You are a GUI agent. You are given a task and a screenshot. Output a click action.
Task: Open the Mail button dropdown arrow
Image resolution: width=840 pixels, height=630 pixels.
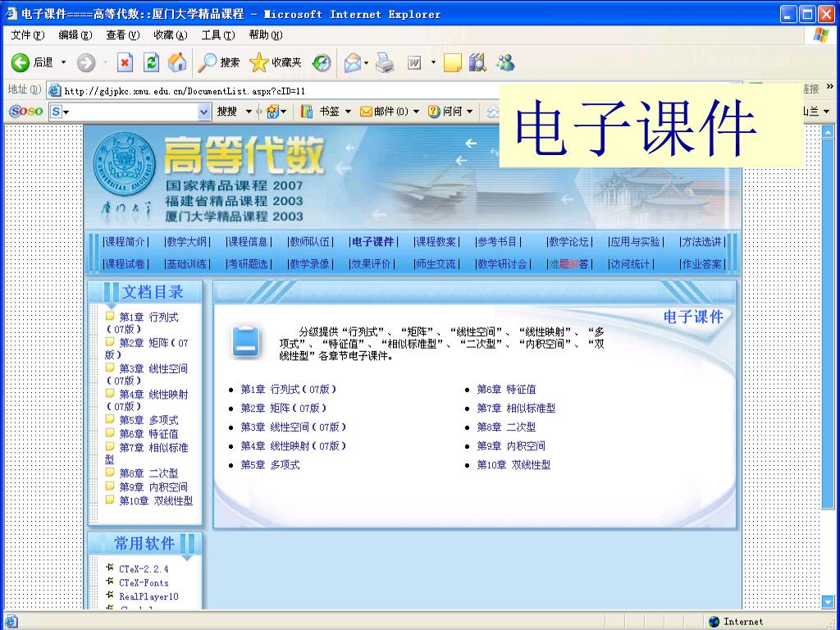(367, 63)
